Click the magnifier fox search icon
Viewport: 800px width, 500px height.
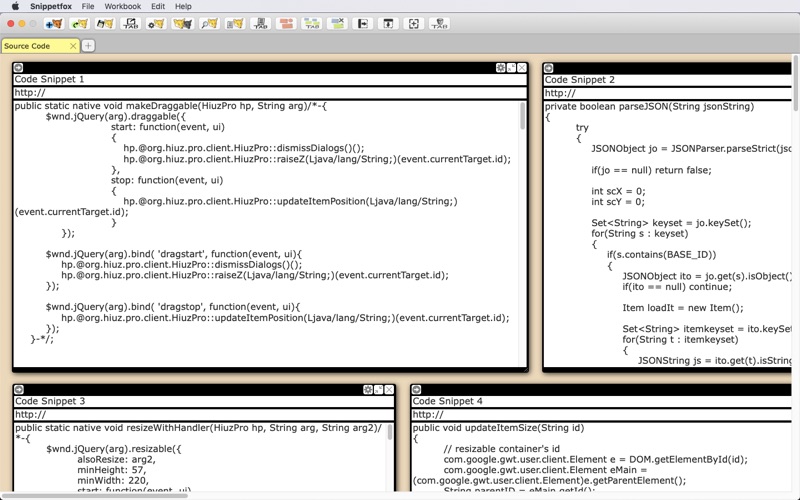pos(209,23)
